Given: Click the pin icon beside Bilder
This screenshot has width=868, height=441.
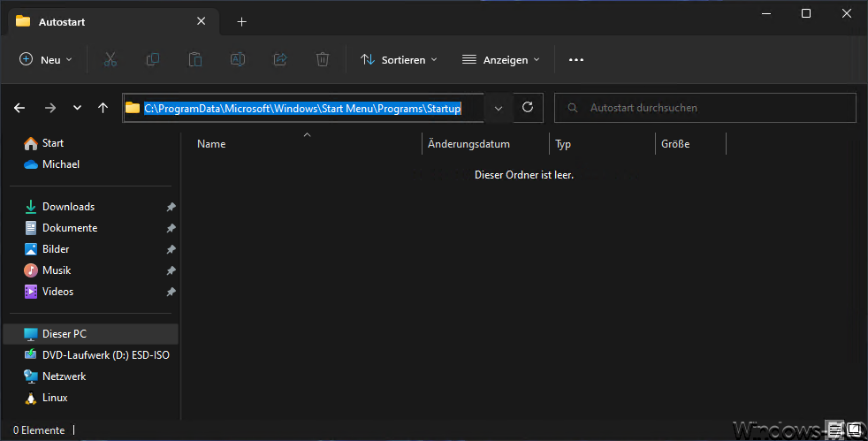Looking at the screenshot, I should click(171, 249).
